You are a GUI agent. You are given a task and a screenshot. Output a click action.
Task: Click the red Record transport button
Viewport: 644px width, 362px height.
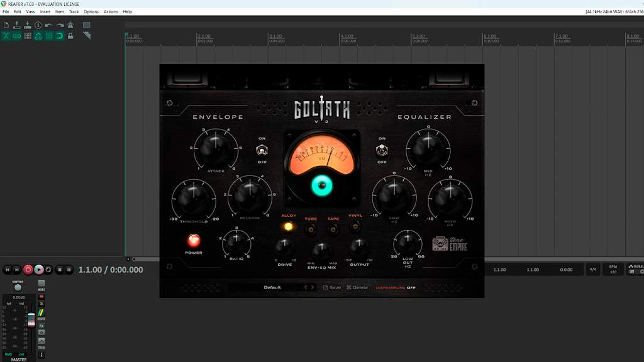[x=28, y=270]
